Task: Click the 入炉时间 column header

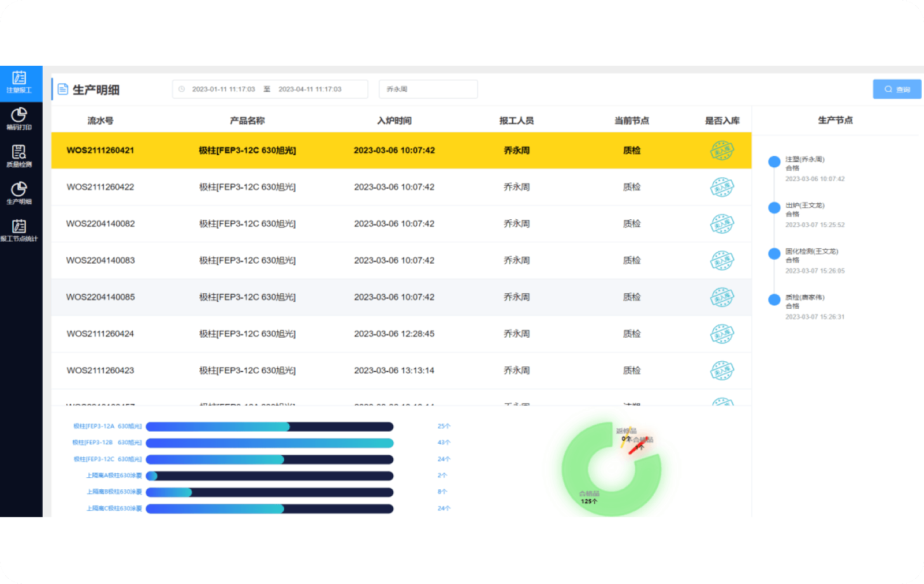Action: pos(394,121)
